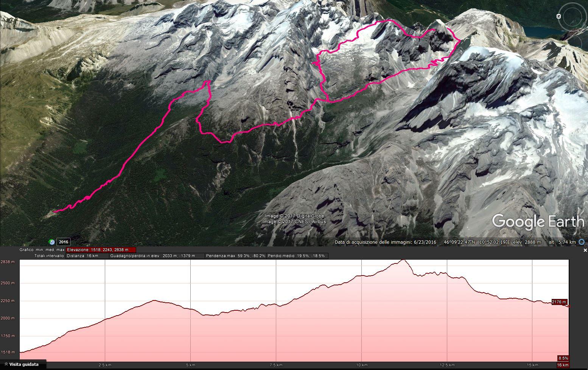Click the Look joystick ring center
588x370 pixels.
tap(572, 16)
